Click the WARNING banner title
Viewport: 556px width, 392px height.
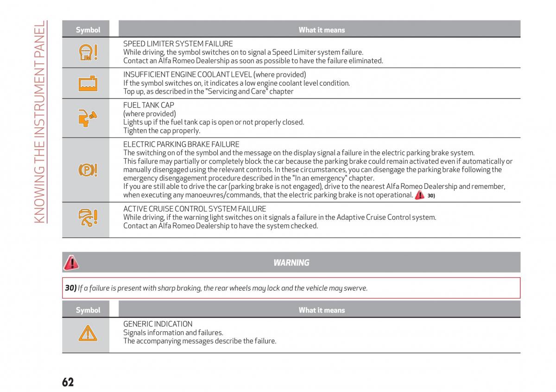click(x=291, y=262)
